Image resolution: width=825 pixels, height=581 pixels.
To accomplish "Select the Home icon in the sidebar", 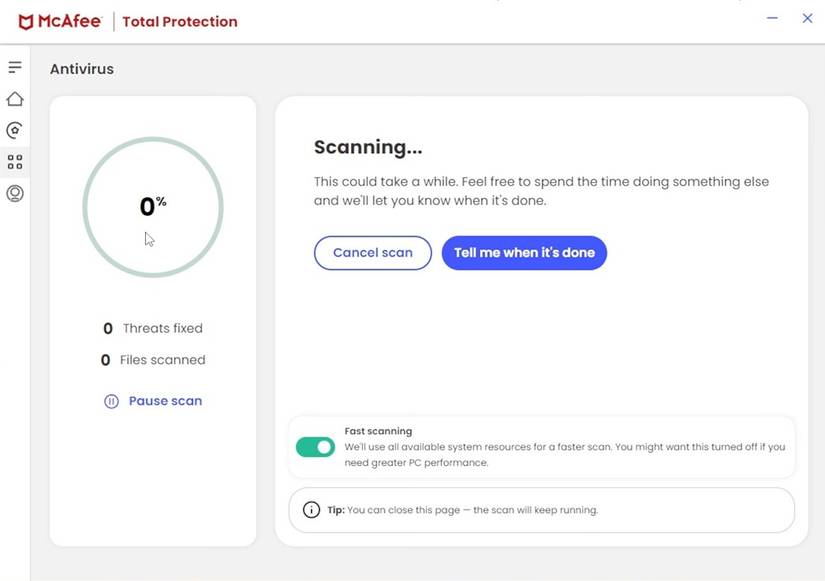I will (x=14, y=98).
